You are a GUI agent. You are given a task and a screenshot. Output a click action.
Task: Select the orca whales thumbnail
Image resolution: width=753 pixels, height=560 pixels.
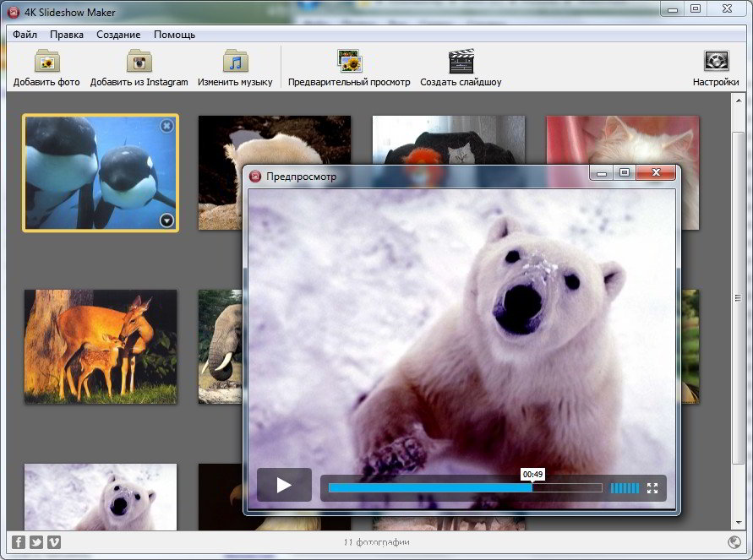[x=101, y=173]
